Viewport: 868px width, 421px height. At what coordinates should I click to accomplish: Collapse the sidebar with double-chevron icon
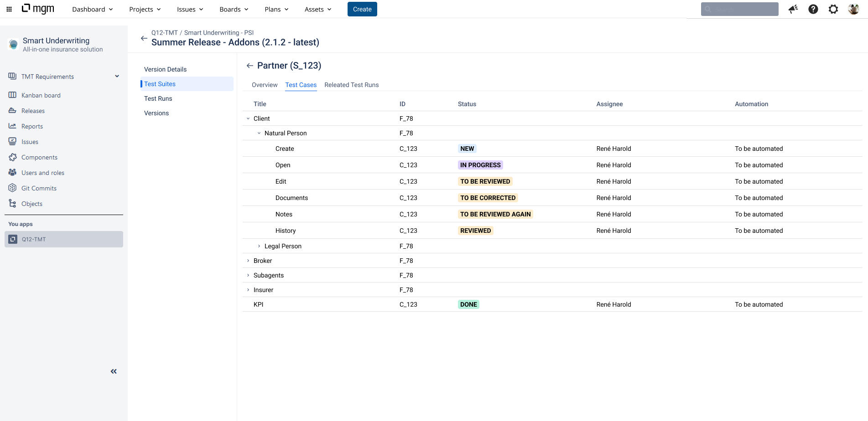pos(114,371)
